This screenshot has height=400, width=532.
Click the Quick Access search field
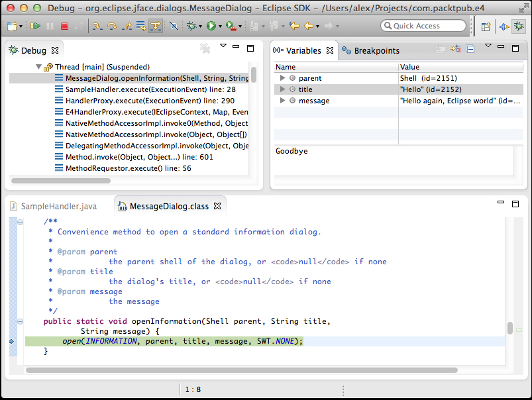(424, 26)
